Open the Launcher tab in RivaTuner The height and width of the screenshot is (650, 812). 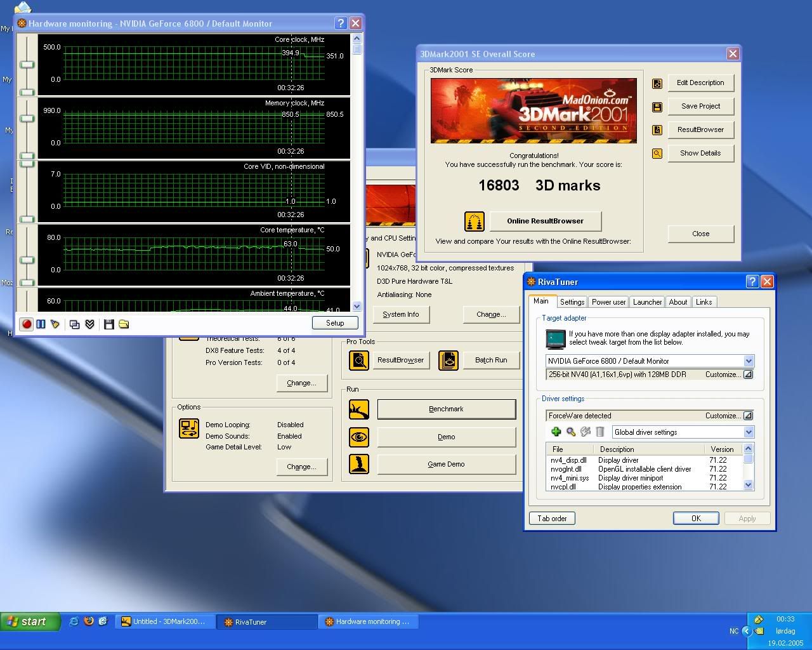tap(647, 302)
